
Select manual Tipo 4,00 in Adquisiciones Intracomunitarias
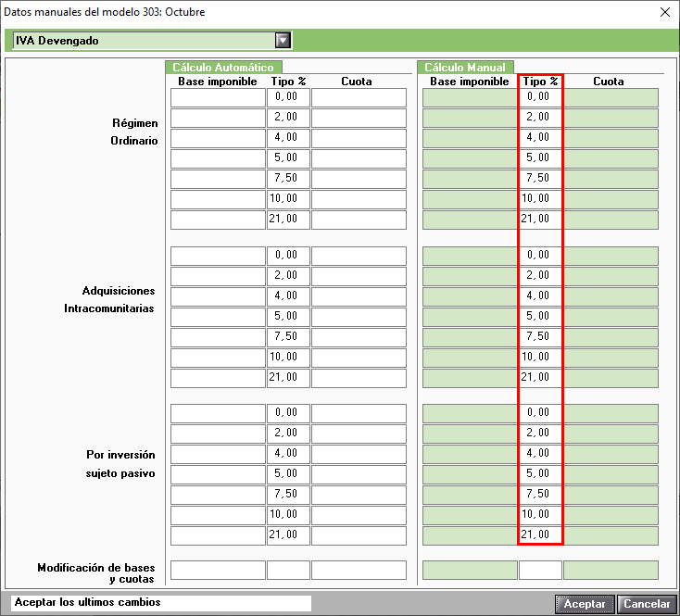(540, 296)
